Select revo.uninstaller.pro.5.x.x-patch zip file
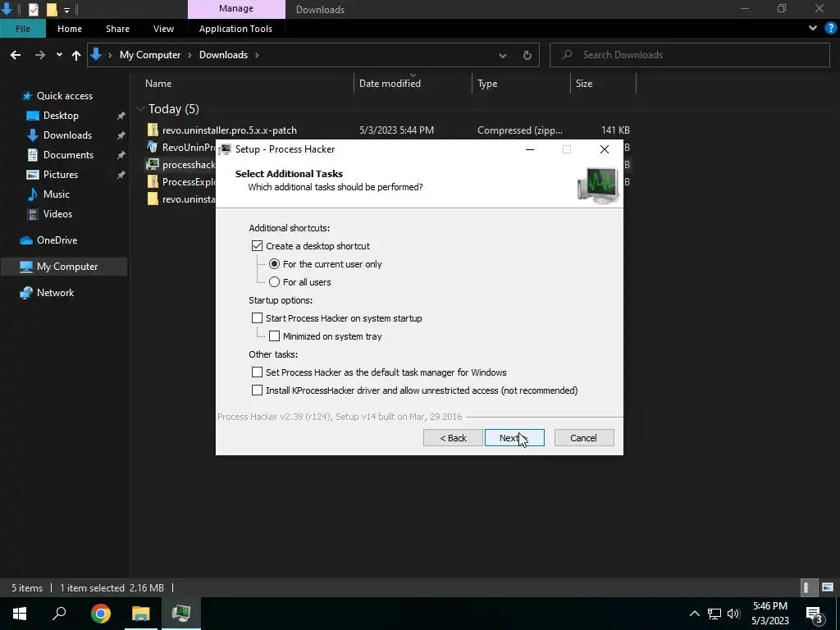This screenshot has width=840, height=630. click(x=230, y=130)
